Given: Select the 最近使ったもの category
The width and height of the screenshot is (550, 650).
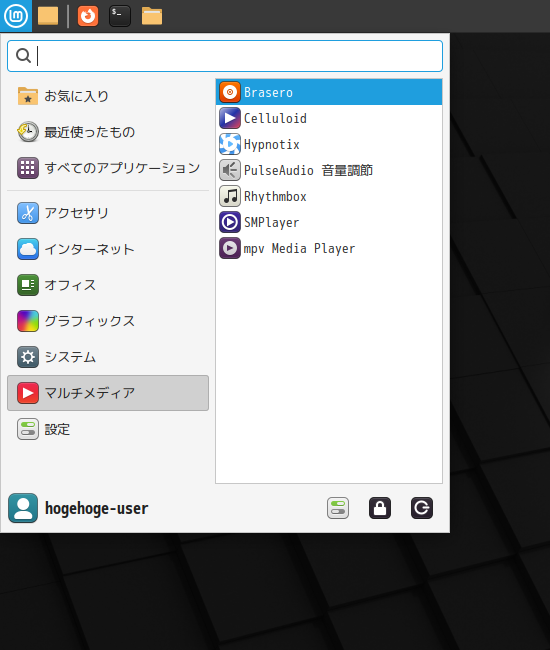Looking at the screenshot, I should pos(108,132).
